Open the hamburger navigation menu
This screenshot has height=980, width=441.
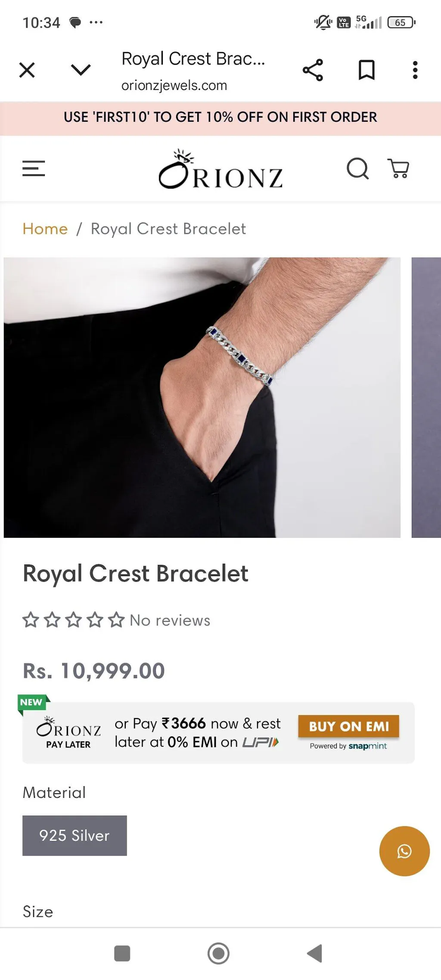point(34,168)
